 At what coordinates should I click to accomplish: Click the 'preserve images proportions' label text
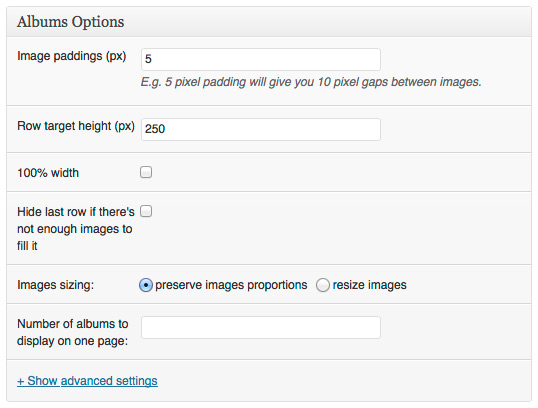231,285
